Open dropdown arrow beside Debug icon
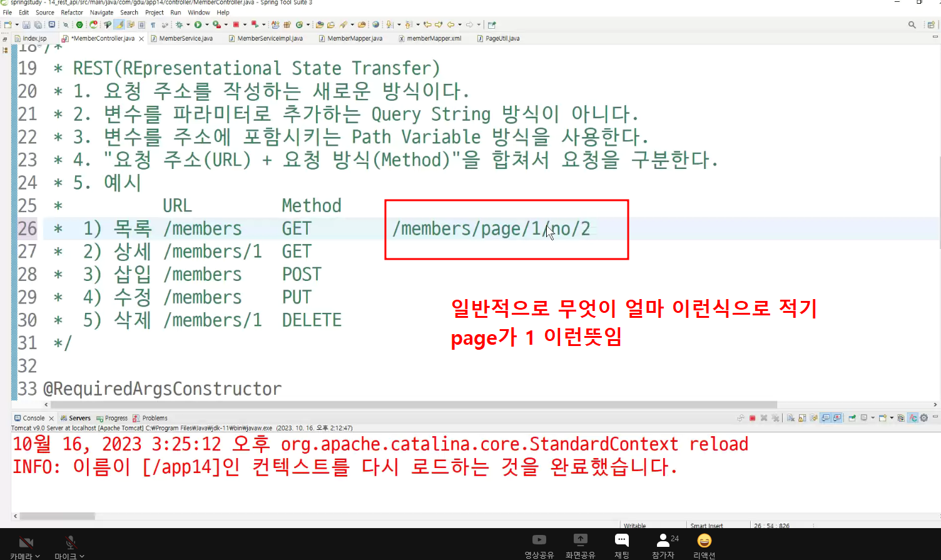Screen dimensions: 941x560 click(x=188, y=25)
